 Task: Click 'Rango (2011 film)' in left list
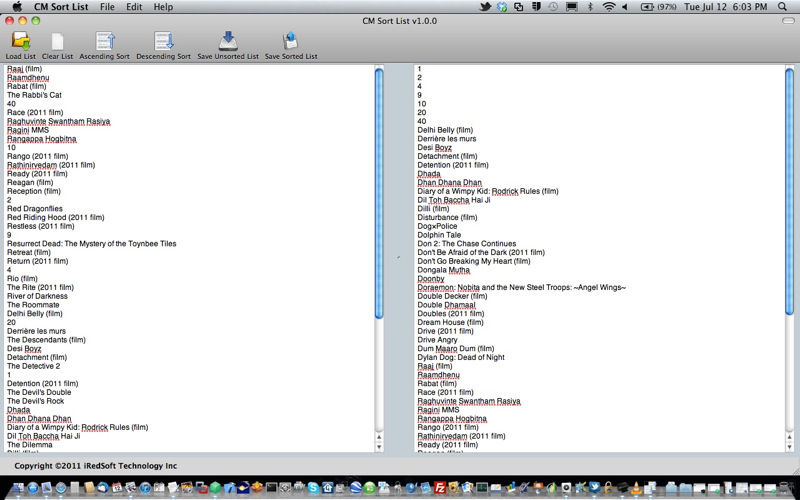point(37,156)
